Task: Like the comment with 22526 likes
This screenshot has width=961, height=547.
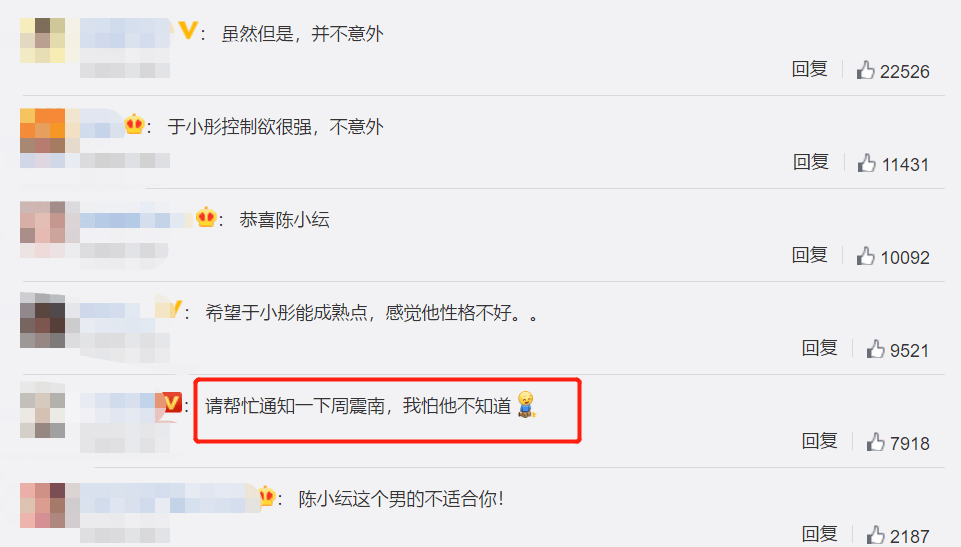Action: [x=865, y=70]
